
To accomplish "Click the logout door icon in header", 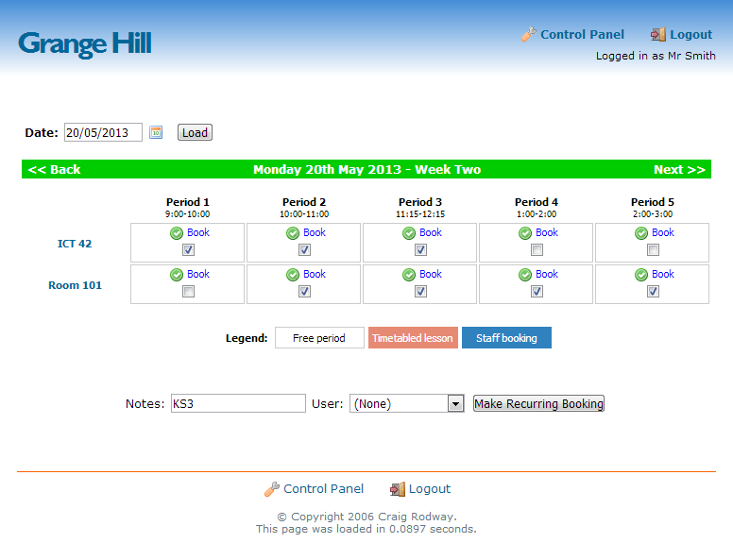I will click(658, 34).
